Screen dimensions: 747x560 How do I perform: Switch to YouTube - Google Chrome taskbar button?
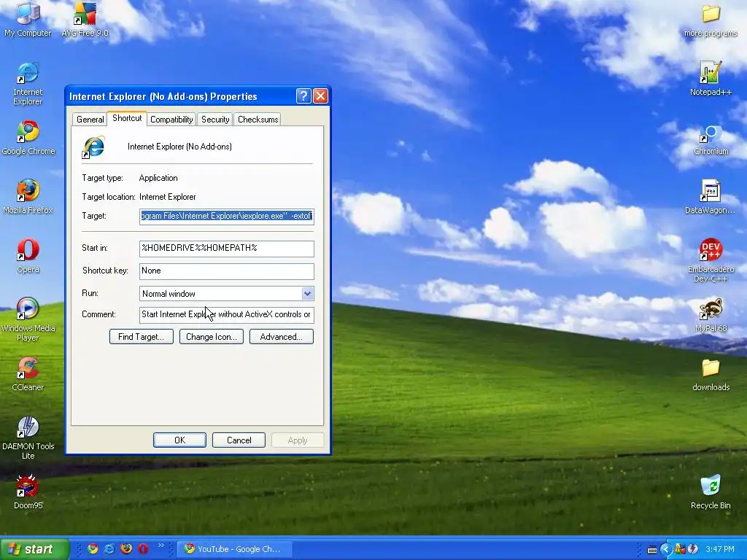pos(234,549)
